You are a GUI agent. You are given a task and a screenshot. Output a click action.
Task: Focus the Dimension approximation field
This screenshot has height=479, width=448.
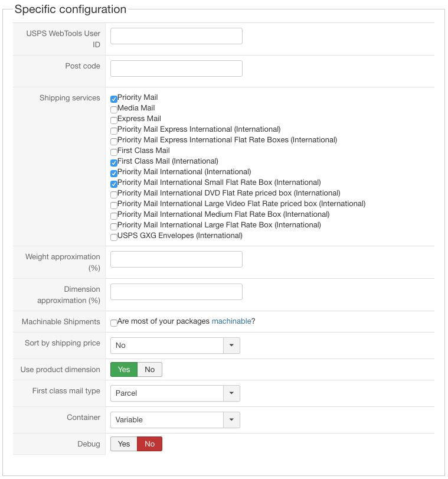[x=176, y=292]
